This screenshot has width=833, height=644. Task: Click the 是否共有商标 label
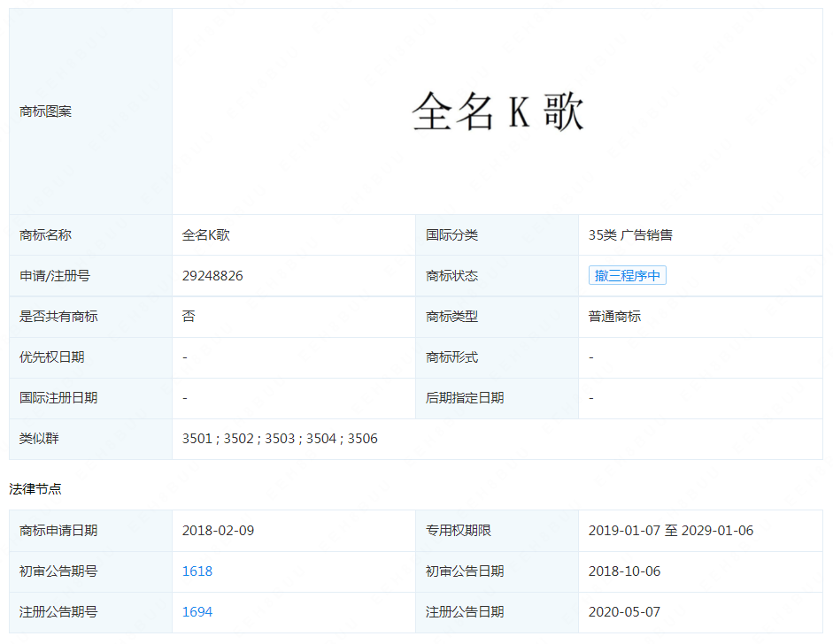pyautogui.click(x=58, y=317)
